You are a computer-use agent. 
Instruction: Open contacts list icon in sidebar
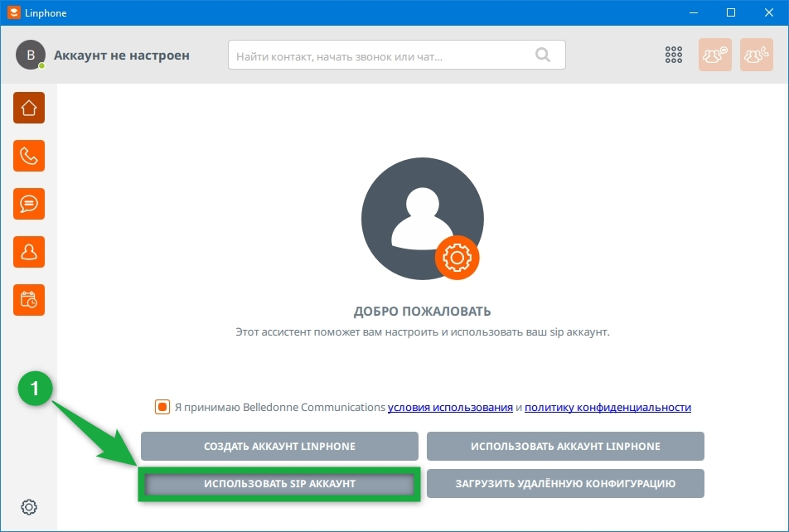29,252
